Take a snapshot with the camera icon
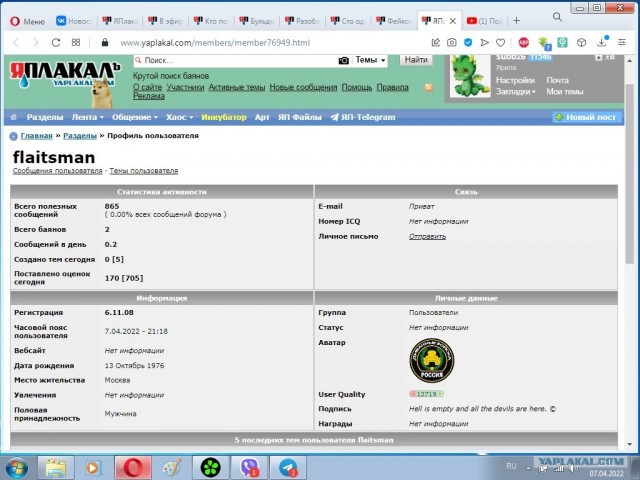640x480 pixels. pos(451,42)
